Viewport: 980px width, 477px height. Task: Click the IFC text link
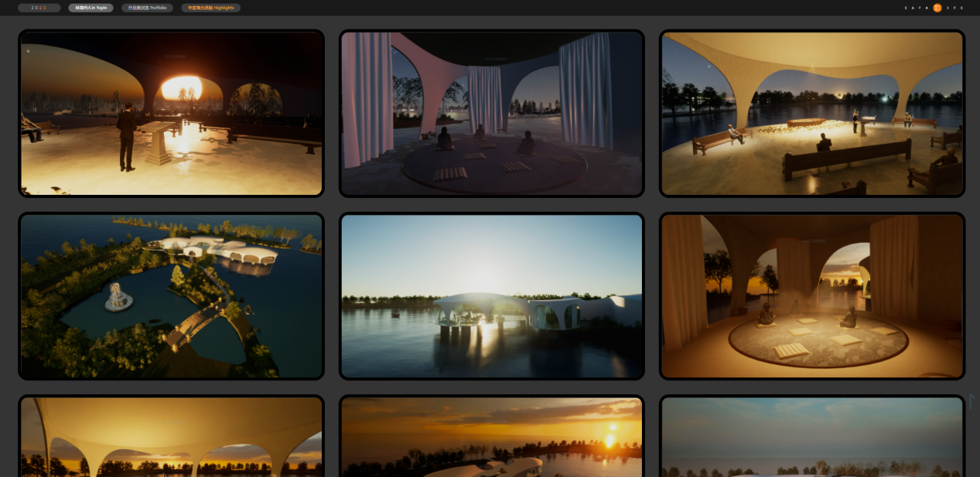click(x=956, y=8)
